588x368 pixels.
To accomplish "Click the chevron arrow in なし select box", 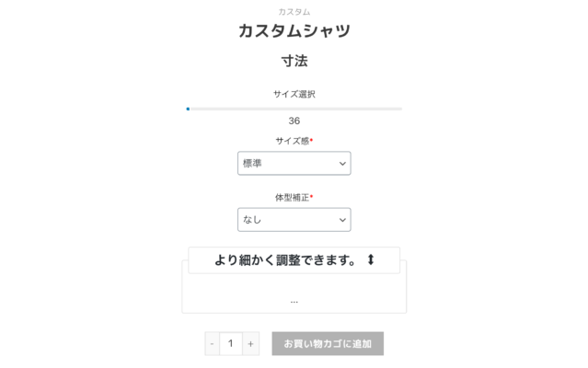I will [x=342, y=220].
